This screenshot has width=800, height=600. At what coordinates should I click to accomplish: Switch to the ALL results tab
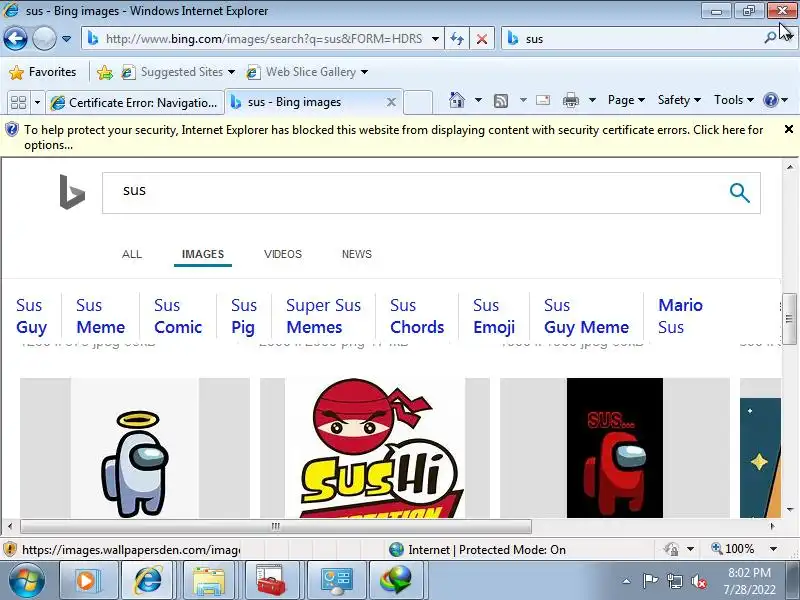[132, 254]
